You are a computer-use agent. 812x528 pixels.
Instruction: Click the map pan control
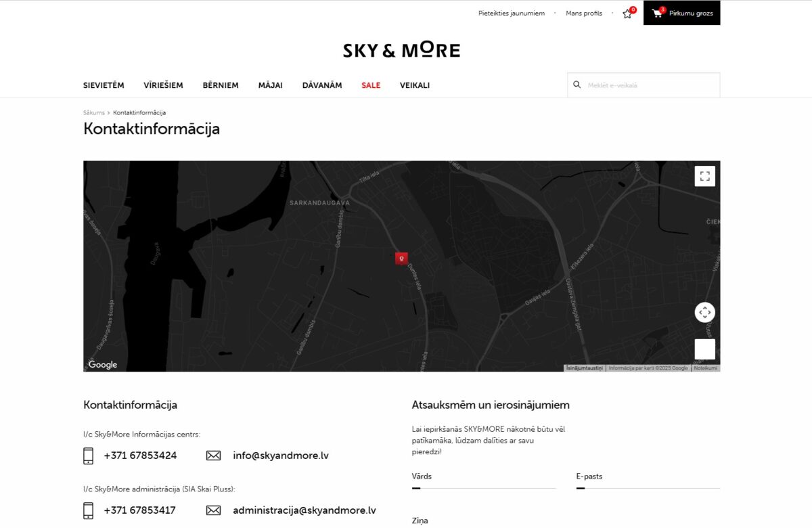704,312
